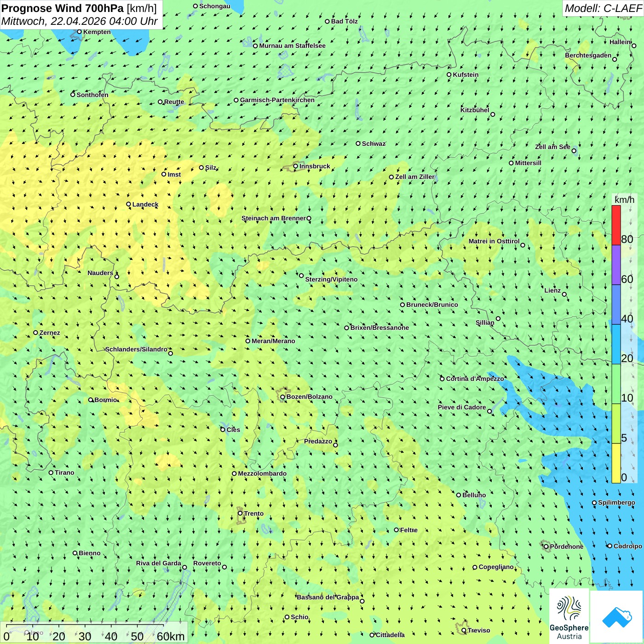Click the Cles city label
Viewport: 644px width, 644px height.
tap(233, 430)
